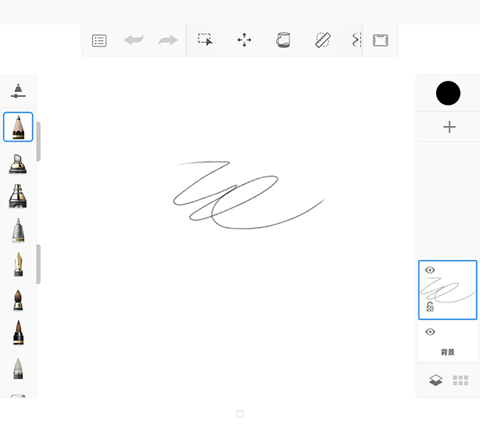Viewport: 480px width, 448px height.
Task: Toggle transparency lock on sketch layer
Action: [430, 306]
